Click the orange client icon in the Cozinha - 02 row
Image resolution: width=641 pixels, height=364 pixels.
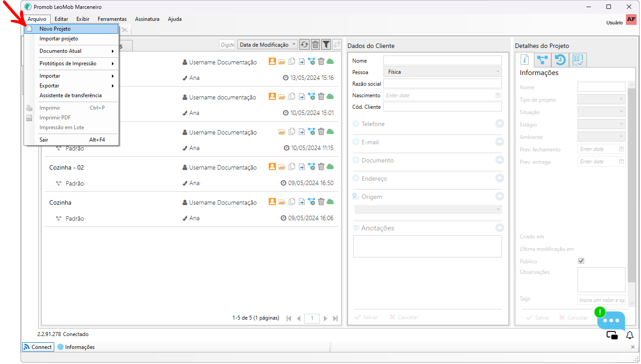(x=272, y=167)
